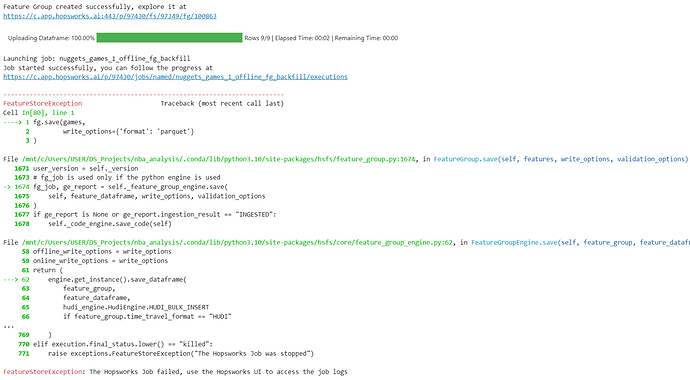Click line 771 'raise exceptions.FeatureStoreException' code
This screenshot has height=380, width=690.
(181, 354)
